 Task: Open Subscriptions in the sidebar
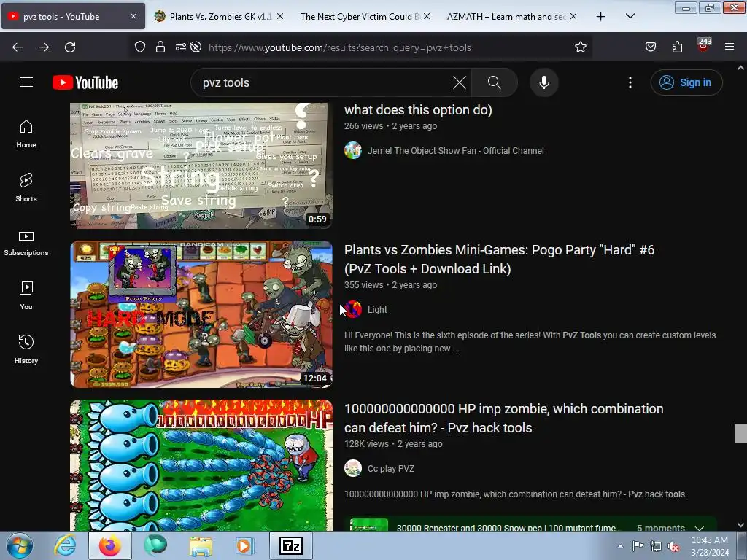click(26, 242)
